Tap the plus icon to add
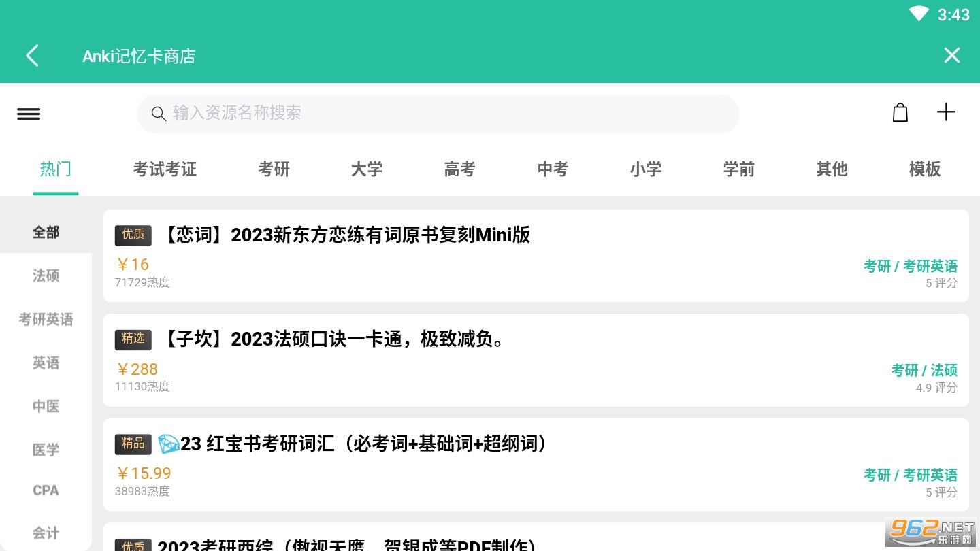980x551 pixels. click(x=946, y=112)
